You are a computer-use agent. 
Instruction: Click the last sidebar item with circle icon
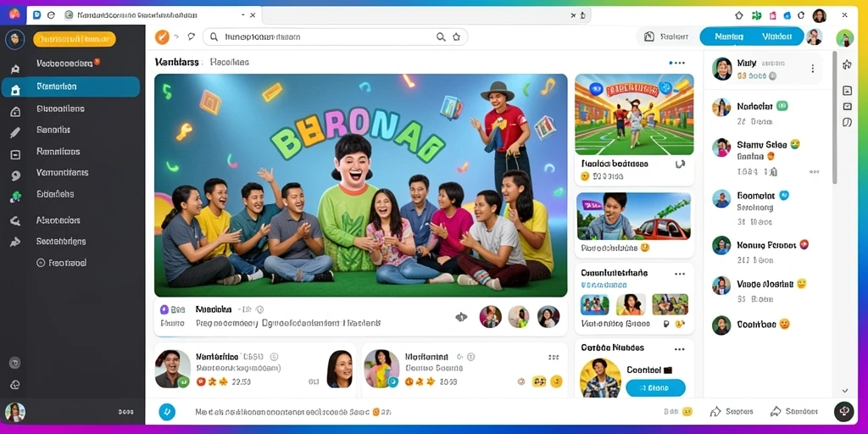click(61, 263)
